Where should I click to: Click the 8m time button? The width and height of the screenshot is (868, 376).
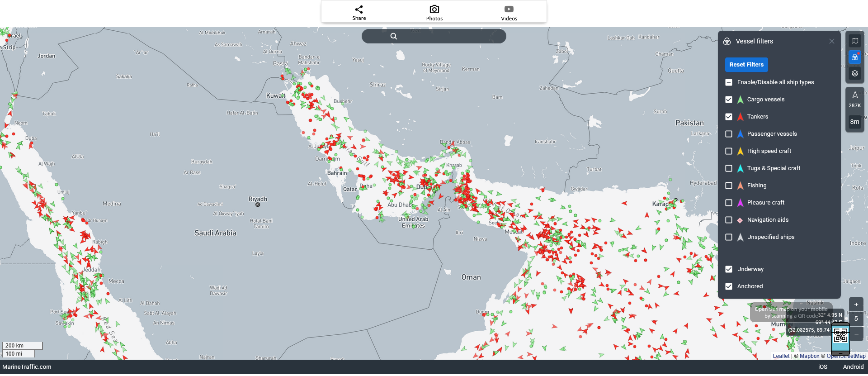tap(854, 122)
